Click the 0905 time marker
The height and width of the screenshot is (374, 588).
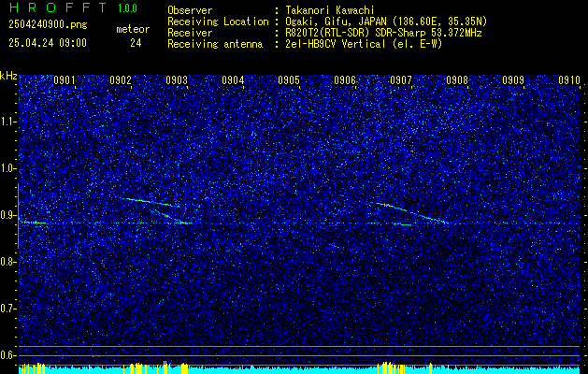pos(289,80)
